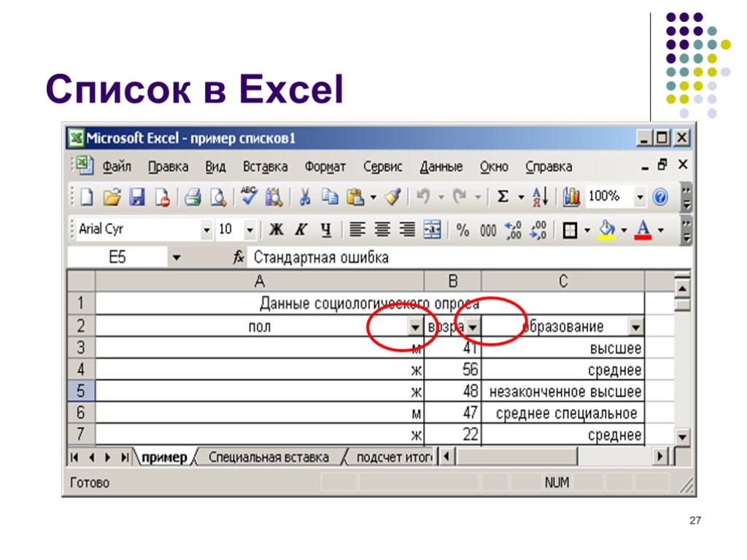The height and width of the screenshot is (560, 747).
Task: Expand the AutoSum functions arrow
Action: tap(521, 197)
